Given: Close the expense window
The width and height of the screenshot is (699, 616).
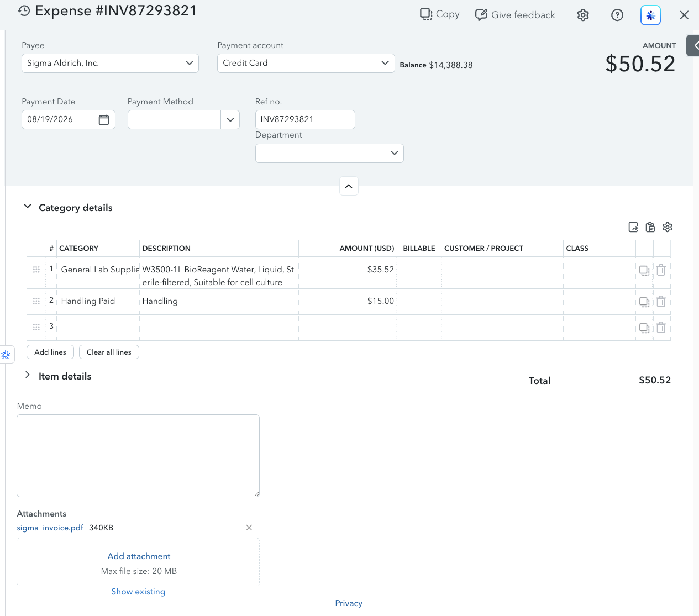Looking at the screenshot, I should 684,15.
